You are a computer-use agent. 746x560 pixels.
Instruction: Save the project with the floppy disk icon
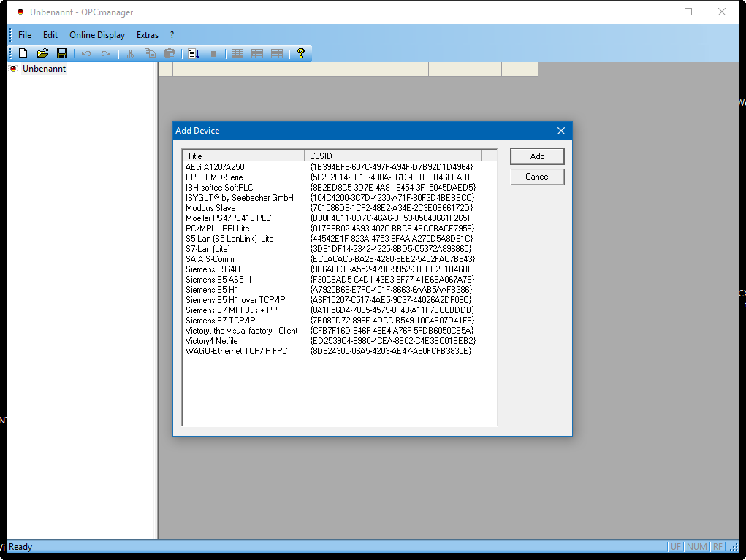(62, 53)
